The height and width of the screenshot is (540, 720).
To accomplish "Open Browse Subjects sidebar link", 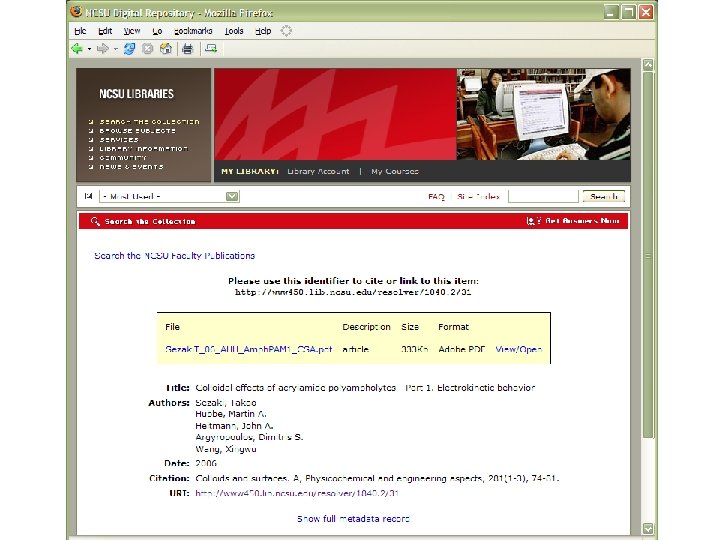I will [x=137, y=131].
